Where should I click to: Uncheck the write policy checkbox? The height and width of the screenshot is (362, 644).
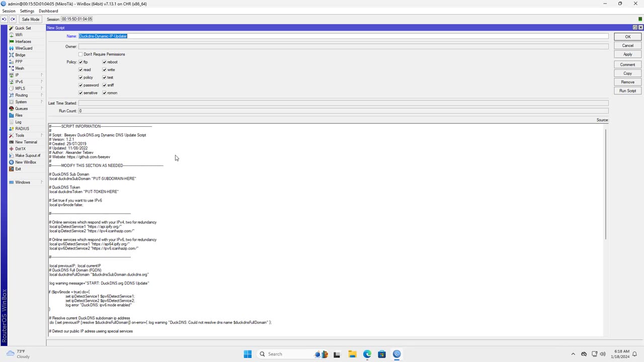[x=104, y=70]
